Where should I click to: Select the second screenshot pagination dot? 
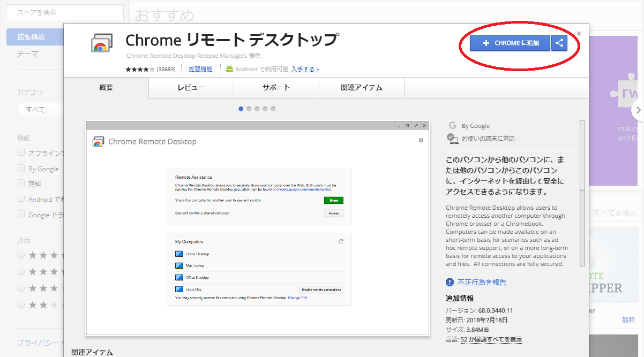pyautogui.click(x=249, y=109)
